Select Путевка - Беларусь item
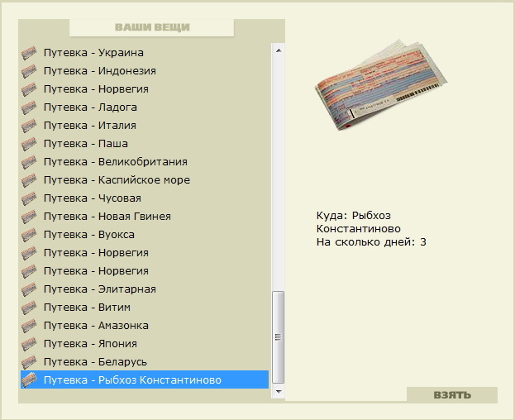 coord(145,362)
